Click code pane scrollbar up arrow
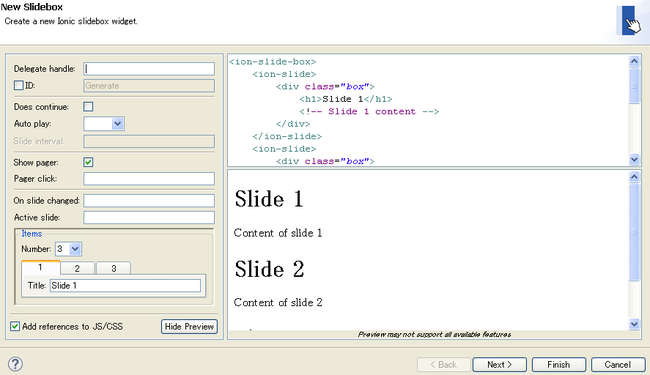The height and width of the screenshot is (375, 650). pos(634,61)
